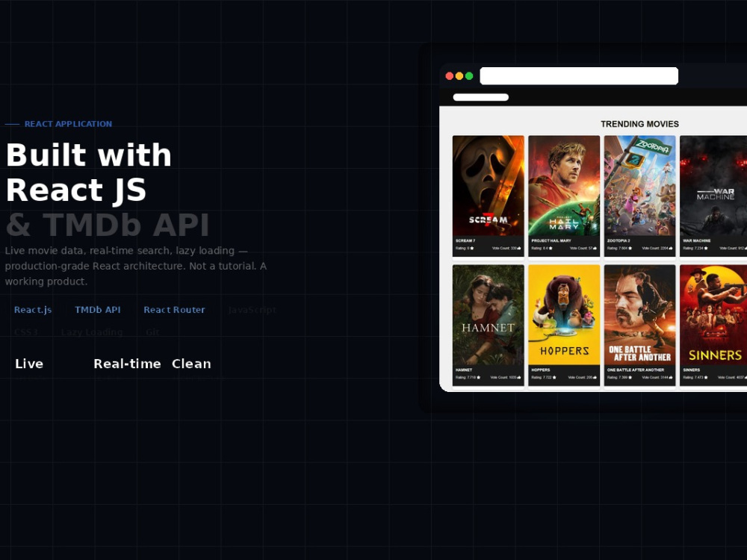Select the faded Lazy Loading tag
The image size is (747, 560).
click(92, 332)
